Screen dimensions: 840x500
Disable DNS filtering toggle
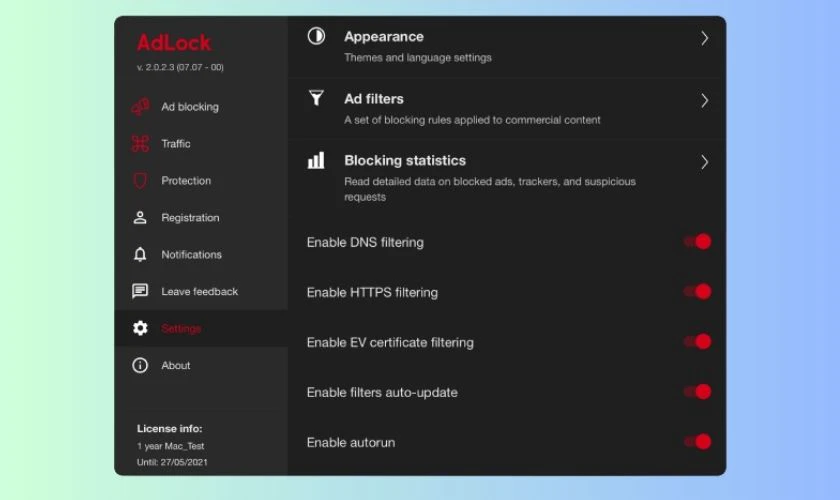tap(697, 242)
